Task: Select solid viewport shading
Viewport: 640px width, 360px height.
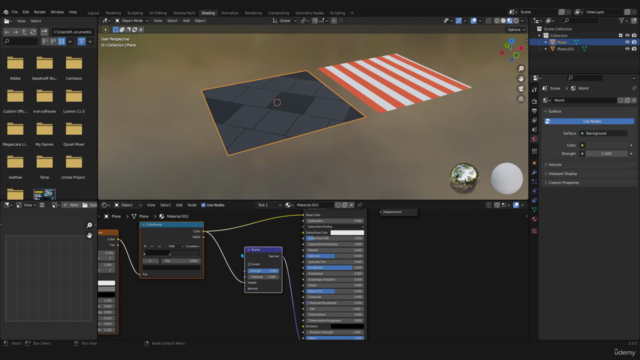Action: [503, 20]
